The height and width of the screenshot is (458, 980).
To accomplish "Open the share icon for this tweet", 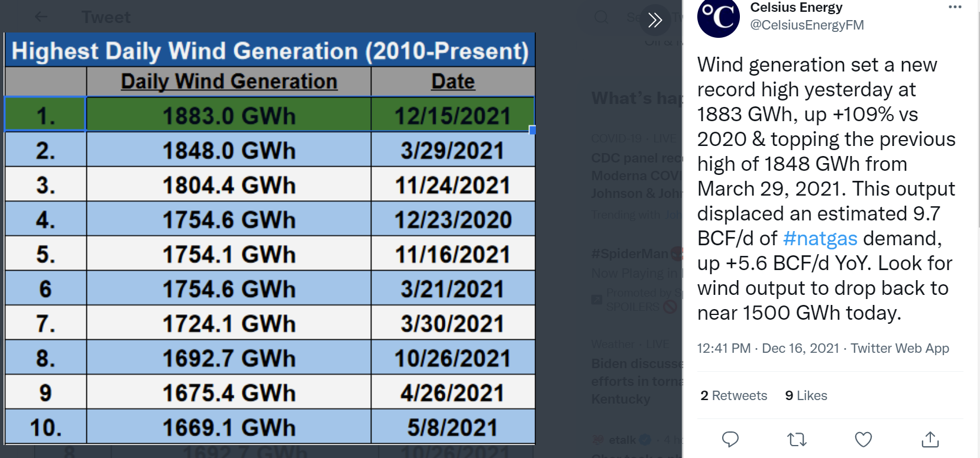I will pos(930,439).
